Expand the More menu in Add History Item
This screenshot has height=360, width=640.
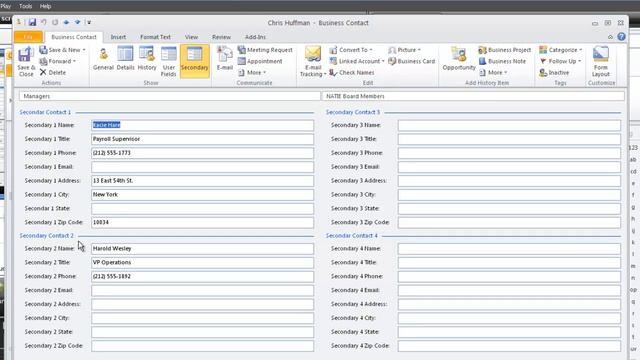tap(493, 72)
